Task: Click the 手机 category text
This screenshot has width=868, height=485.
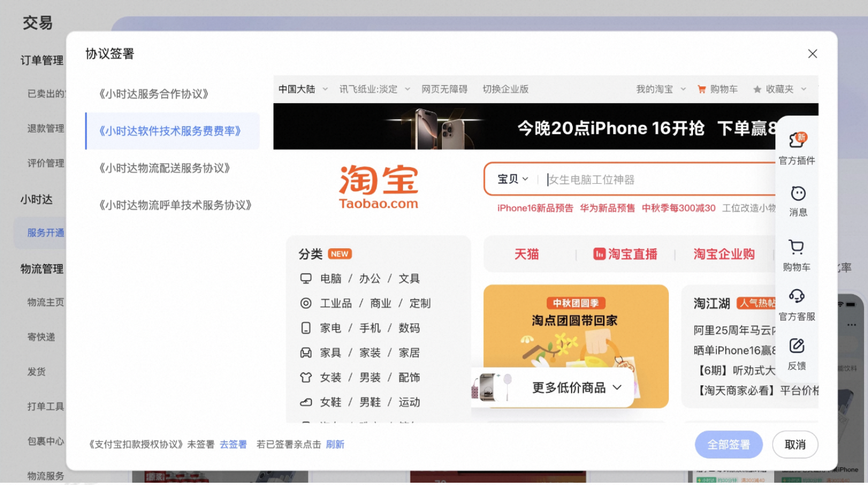Action: [370, 328]
